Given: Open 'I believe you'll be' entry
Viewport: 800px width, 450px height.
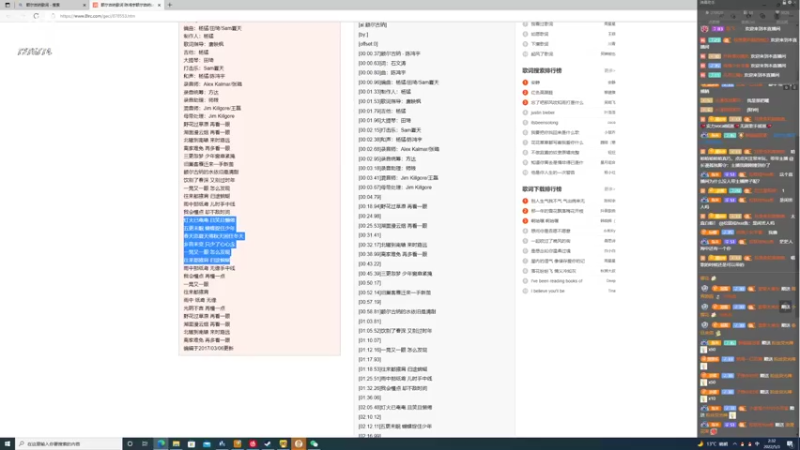Looking at the screenshot, I should [x=547, y=291].
